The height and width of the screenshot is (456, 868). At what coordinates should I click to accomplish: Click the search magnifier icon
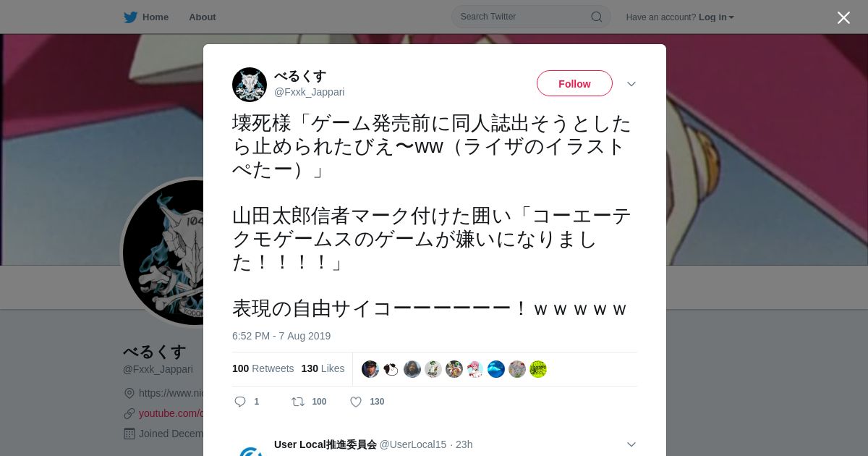[597, 17]
